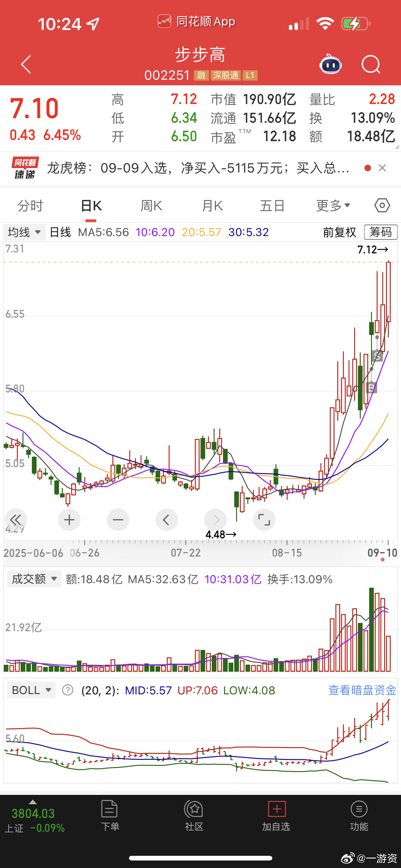Viewport: 401px width, 868px height.
Task: Tap the back arrow icon
Action: coord(26,64)
